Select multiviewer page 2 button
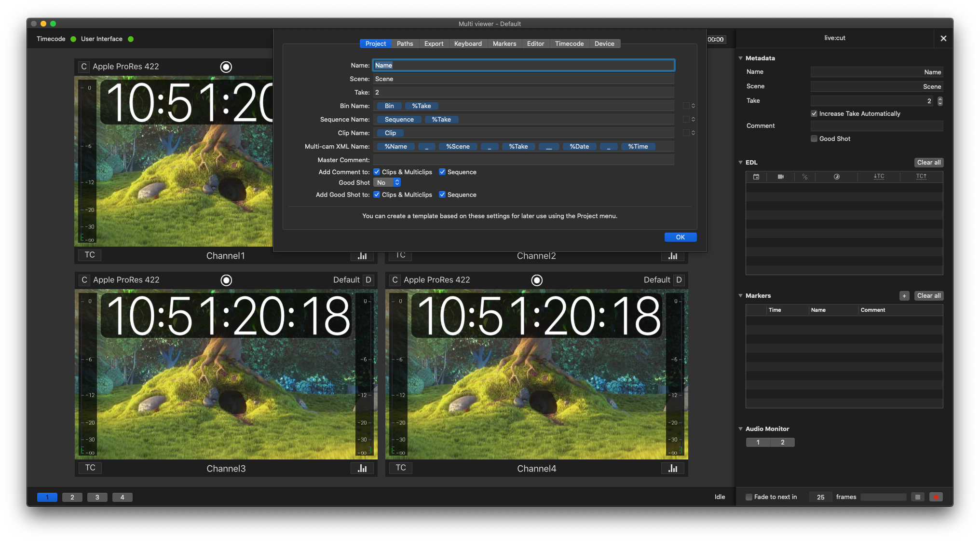Image resolution: width=980 pixels, height=542 pixels. (72, 497)
